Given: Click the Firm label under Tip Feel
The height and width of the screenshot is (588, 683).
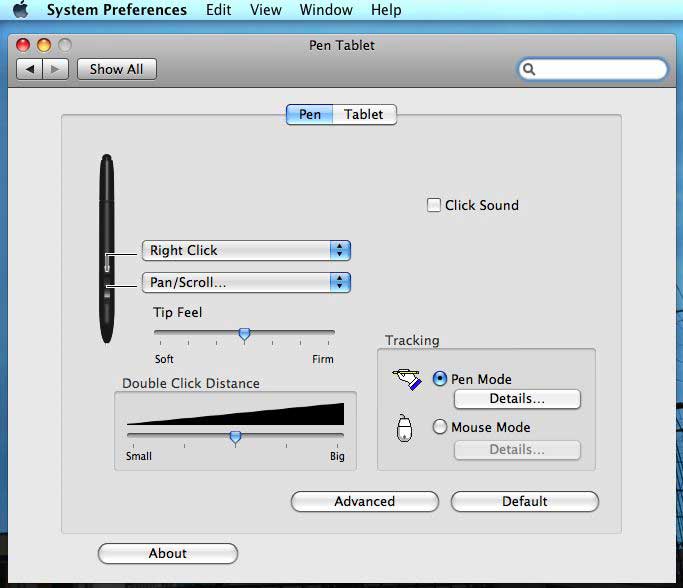Looking at the screenshot, I should [323, 359].
